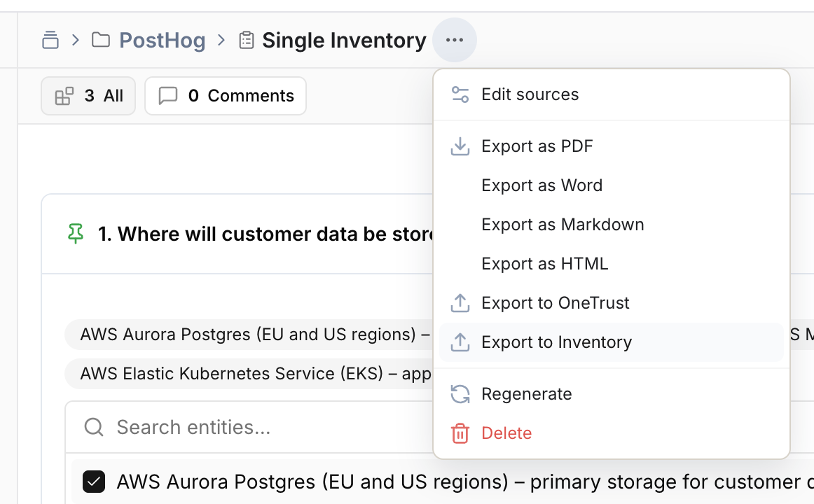Click the green pin icon on question 1

(x=76, y=233)
